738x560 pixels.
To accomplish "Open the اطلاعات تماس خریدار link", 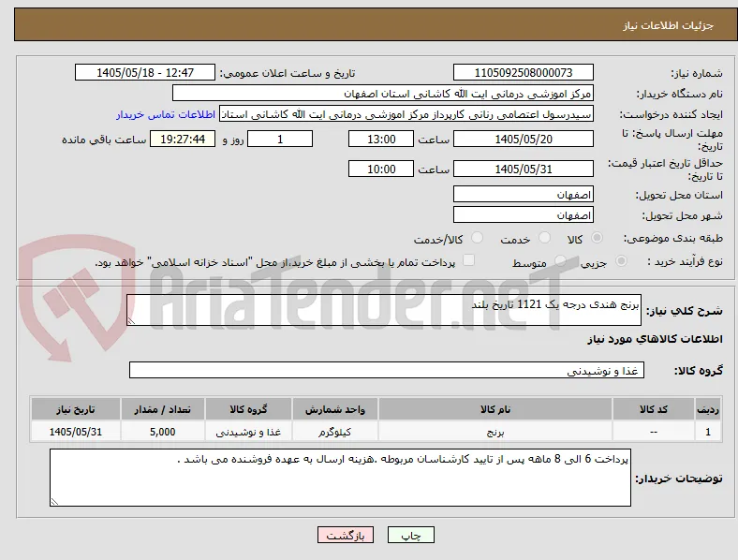I will [x=166, y=114].
